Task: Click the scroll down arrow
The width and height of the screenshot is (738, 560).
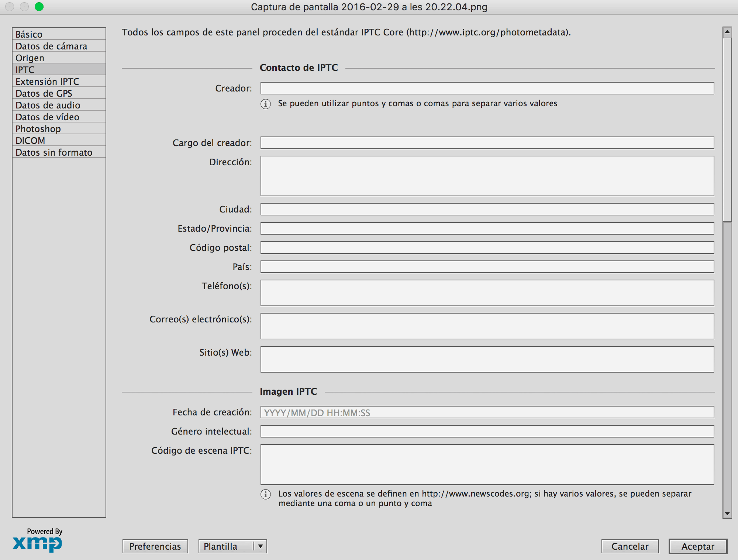Action: pos(727,514)
